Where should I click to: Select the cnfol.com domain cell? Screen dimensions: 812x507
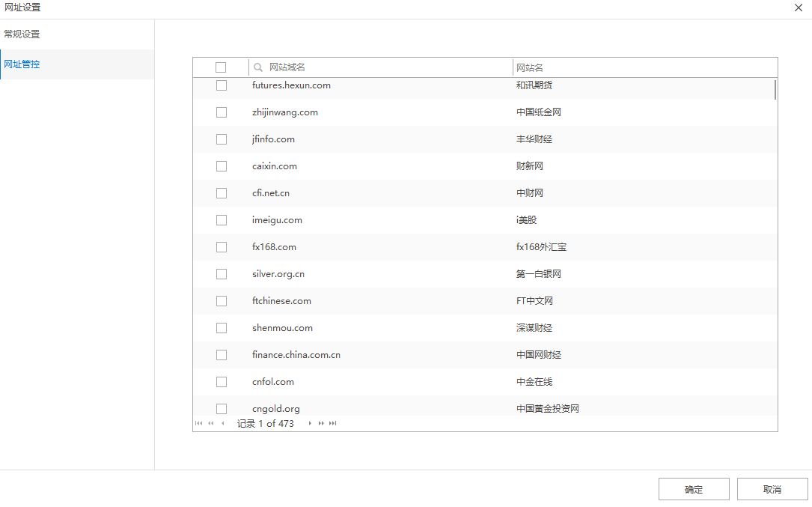(273, 381)
